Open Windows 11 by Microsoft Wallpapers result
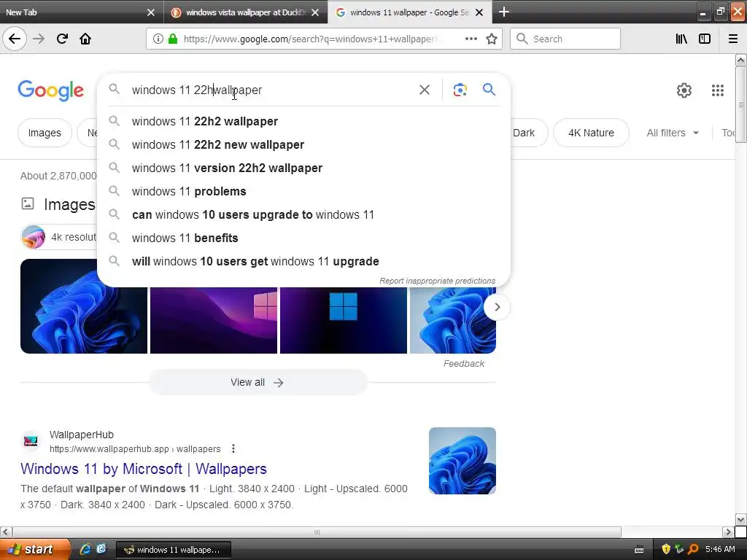747x560 pixels. (x=144, y=469)
